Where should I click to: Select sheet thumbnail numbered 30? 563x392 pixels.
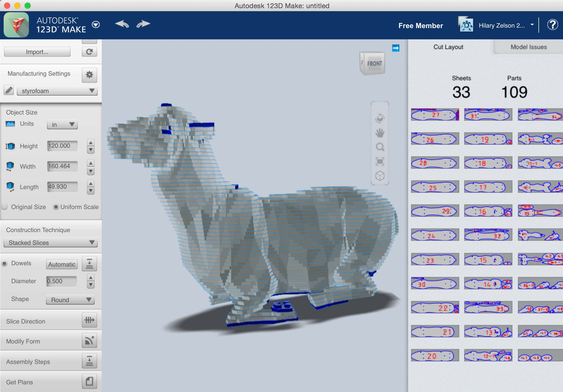tap(435, 283)
